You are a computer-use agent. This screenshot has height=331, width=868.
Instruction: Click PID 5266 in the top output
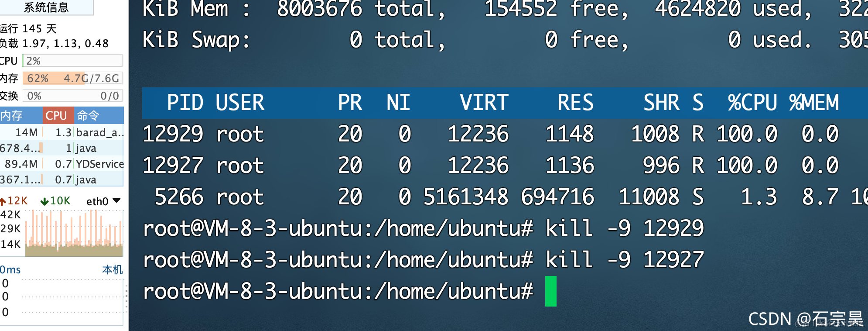click(x=179, y=197)
